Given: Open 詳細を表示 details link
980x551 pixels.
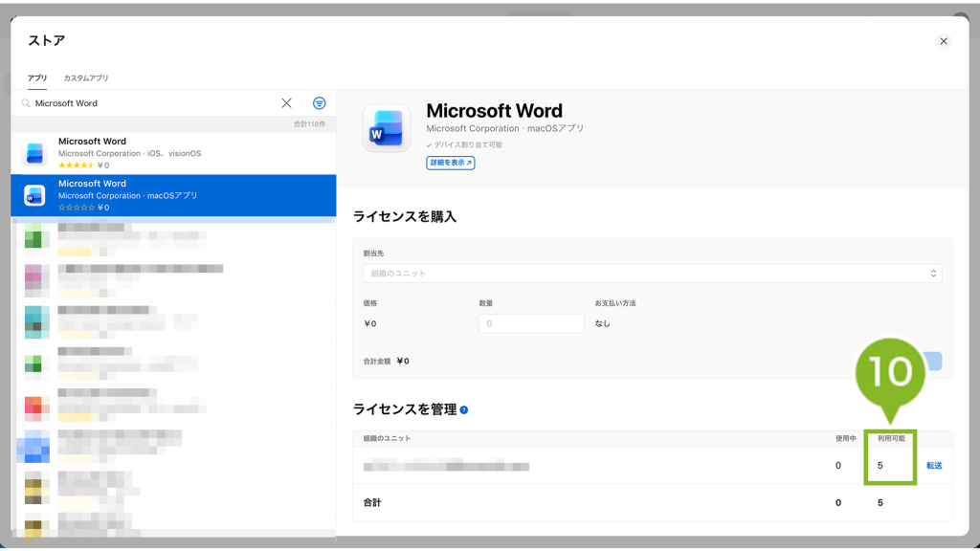Looking at the screenshot, I should 450,163.
